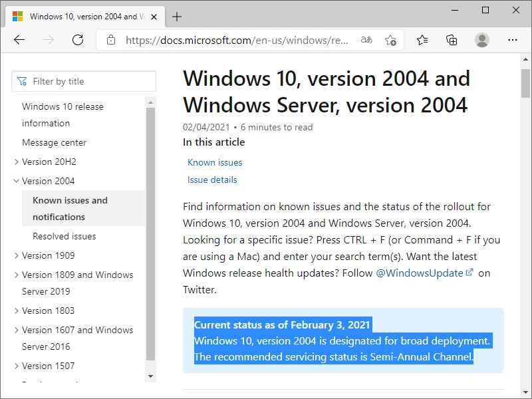This screenshot has width=532, height=399.
Task: Expand the Version 20H2 tree entry
Action: coord(17,162)
